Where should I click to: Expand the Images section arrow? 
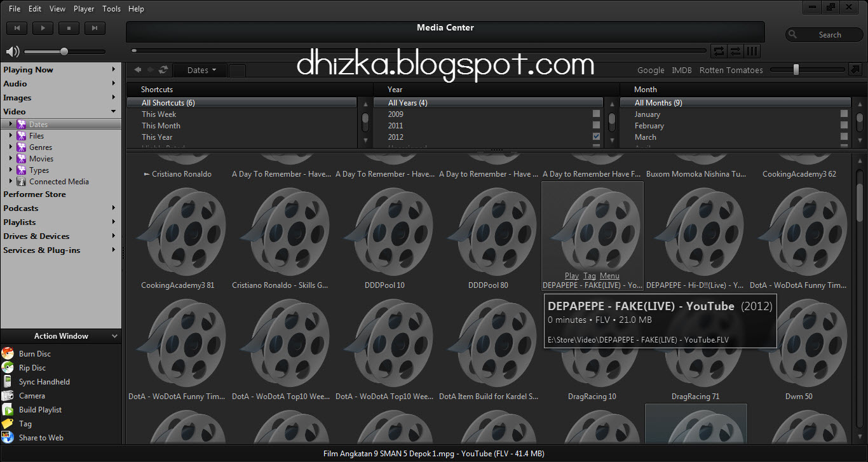pos(114,97)
